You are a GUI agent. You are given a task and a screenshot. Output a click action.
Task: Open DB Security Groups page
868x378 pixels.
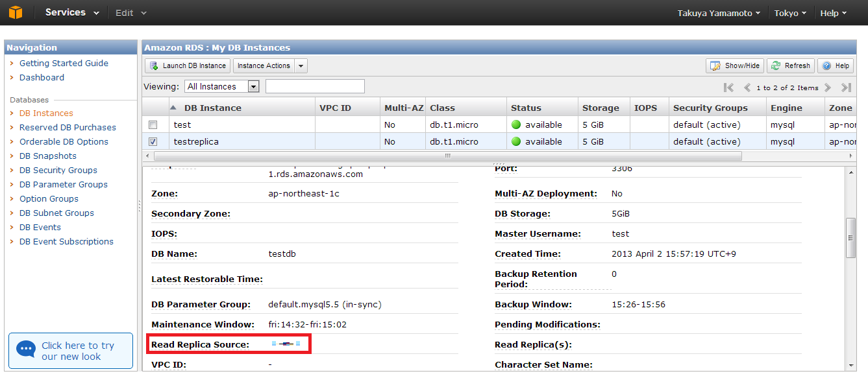tap(58, 170)
